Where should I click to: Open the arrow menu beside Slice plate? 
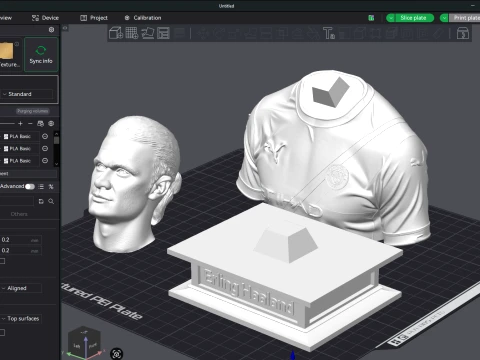391,18
